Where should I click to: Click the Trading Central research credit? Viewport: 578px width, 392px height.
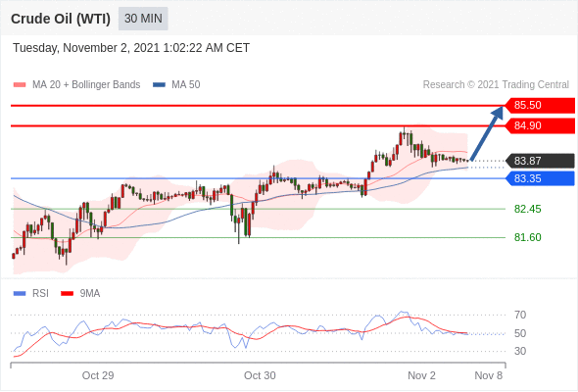pos(496,85)
